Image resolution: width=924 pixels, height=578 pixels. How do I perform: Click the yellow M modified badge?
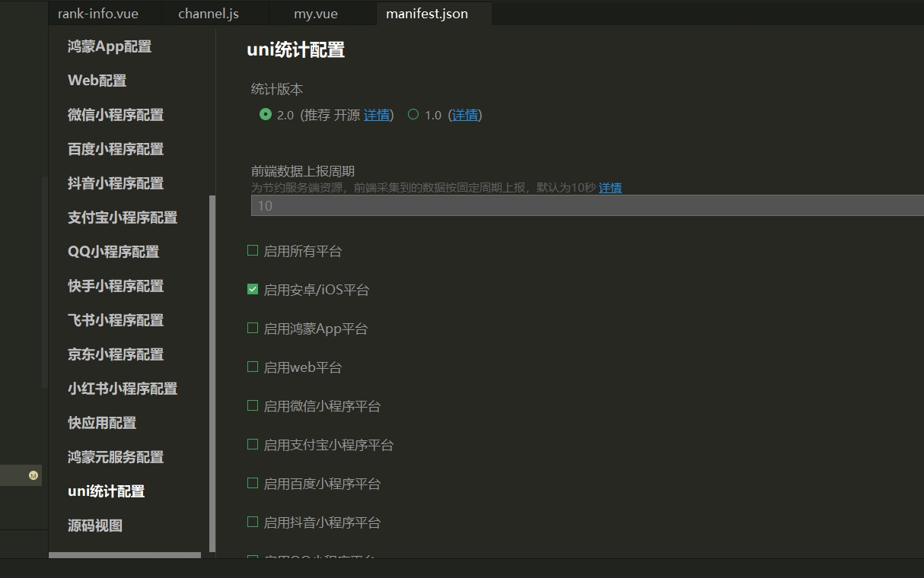[x=33, y=475]
